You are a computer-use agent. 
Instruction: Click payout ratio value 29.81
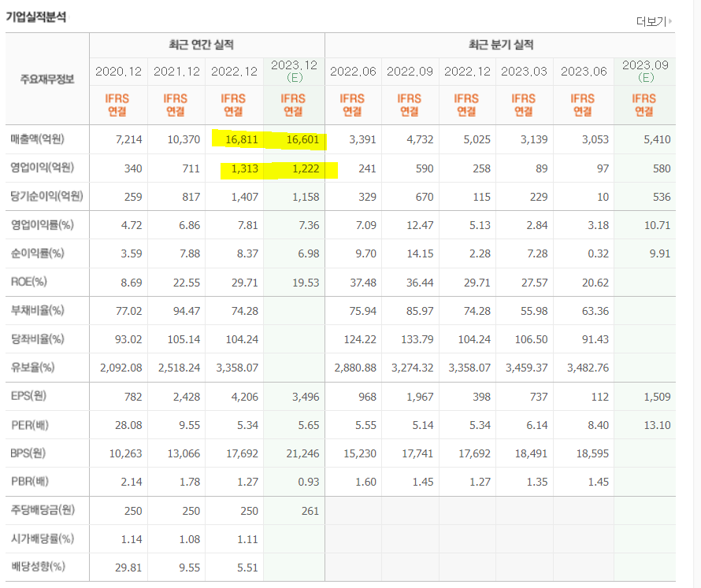[x=128, y=568]
